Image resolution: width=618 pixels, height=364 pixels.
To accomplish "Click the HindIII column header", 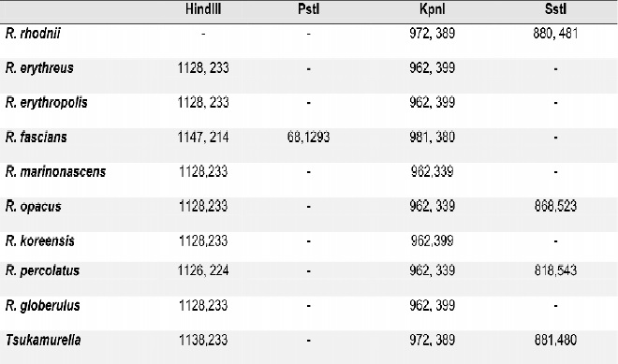I will 203,9.
